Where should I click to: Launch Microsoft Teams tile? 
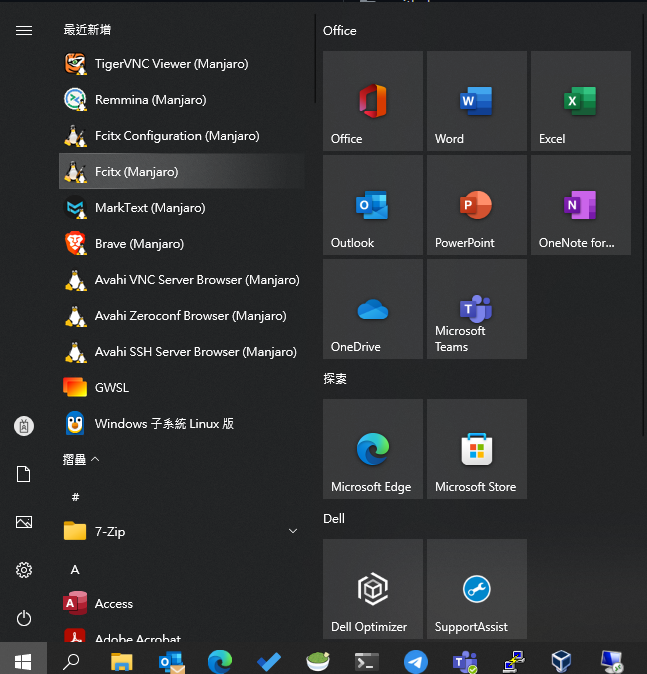[477, 309]
